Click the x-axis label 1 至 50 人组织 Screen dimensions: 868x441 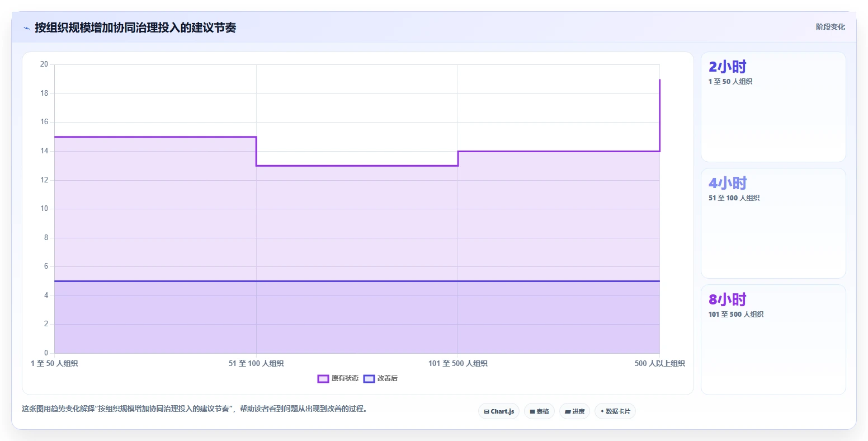[x=54, y=364]
